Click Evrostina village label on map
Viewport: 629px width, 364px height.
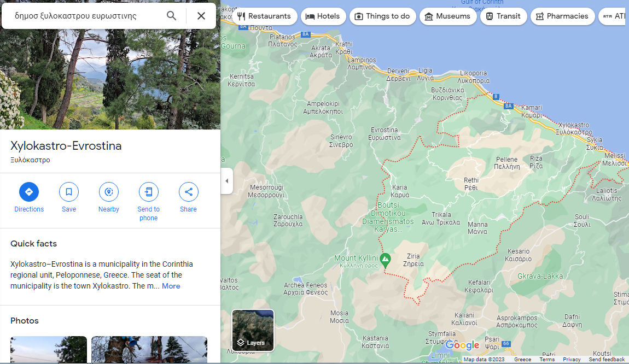[x=385, y=133]
